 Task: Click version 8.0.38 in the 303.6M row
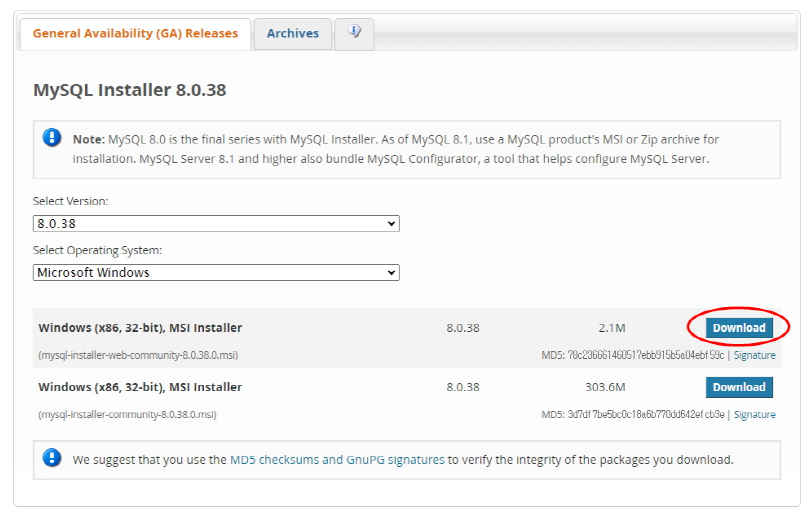click(463, 387)
